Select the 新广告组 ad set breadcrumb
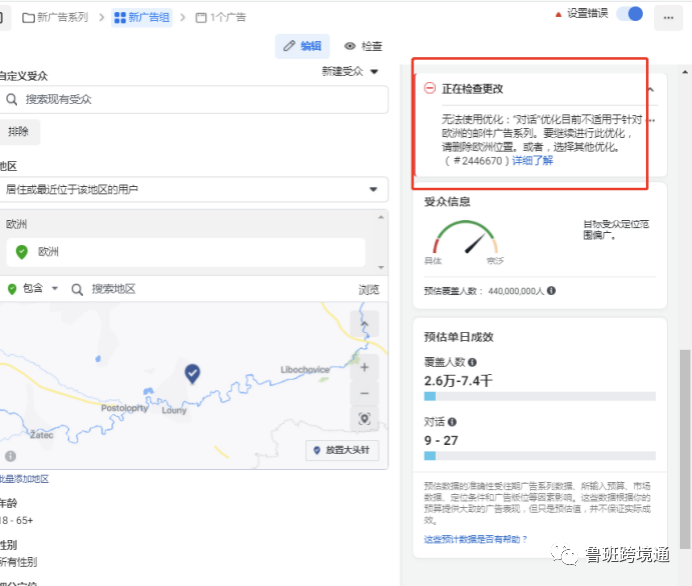This screenshot has width=692, height=586. (142, 18)
